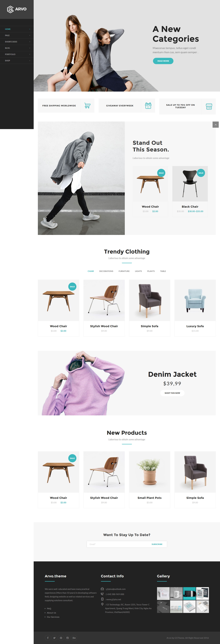Open the teal gallery thumbnail
220x644 pixels.
pos(189,593)
